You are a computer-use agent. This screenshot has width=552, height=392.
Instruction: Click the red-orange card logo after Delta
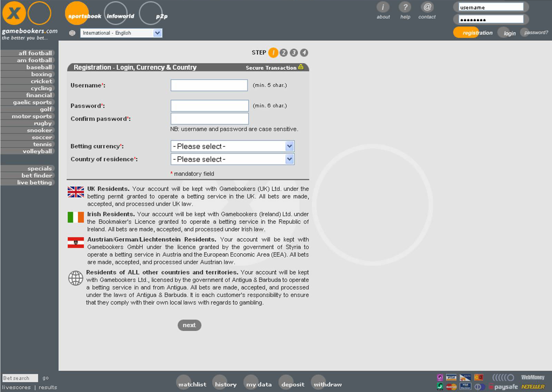point(479,378)
